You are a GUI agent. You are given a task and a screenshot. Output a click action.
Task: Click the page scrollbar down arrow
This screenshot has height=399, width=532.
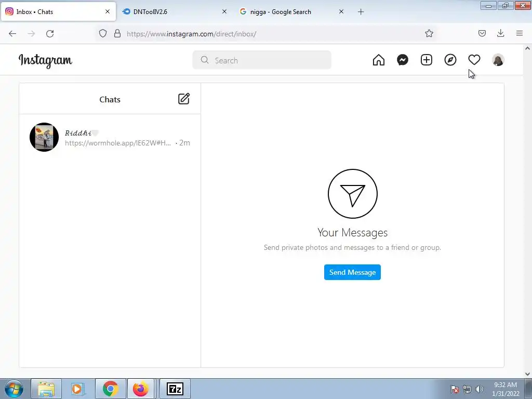click(528, 374)
